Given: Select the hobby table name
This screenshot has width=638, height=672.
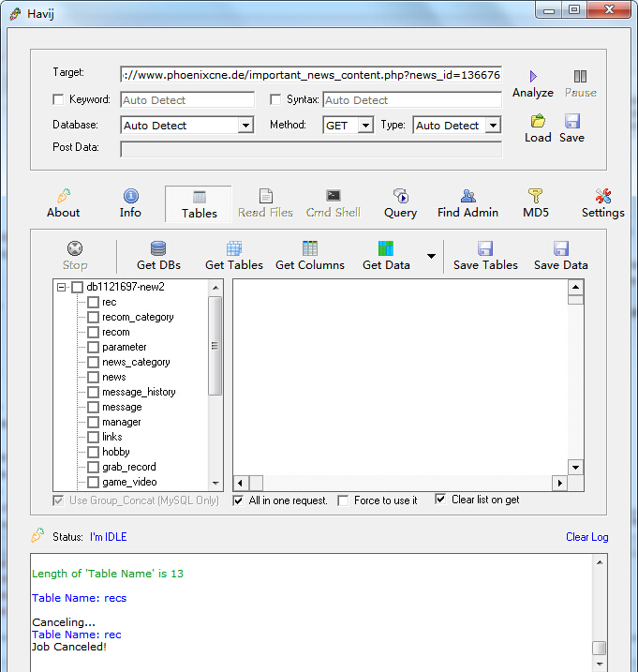Looking at the screenshot, I should (x=115, y=452).
